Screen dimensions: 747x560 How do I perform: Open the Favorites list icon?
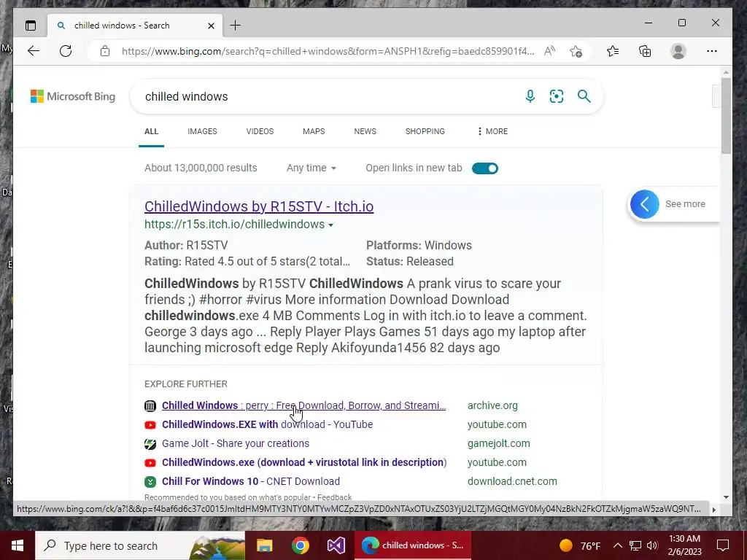click(x=613, y=51)
